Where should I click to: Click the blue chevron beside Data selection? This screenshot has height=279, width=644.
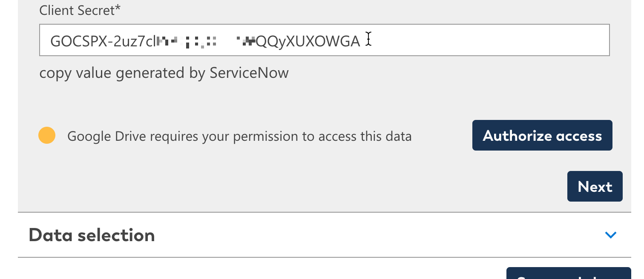[611, 234]
